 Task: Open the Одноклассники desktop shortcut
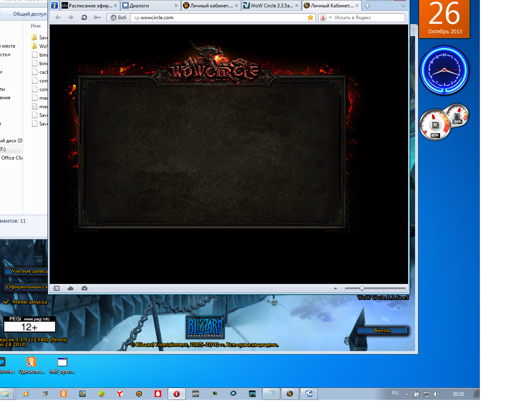pos(32,366)
